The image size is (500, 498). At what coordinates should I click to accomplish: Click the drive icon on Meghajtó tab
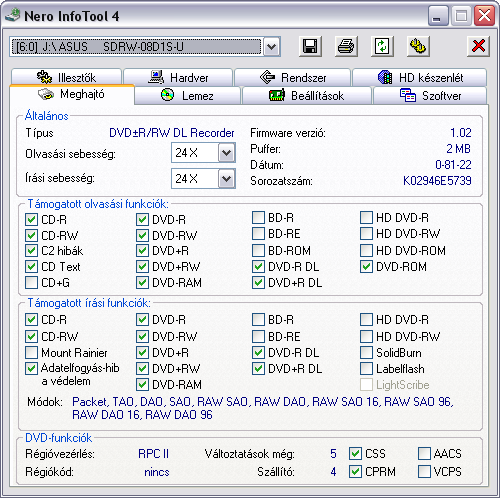46,94
